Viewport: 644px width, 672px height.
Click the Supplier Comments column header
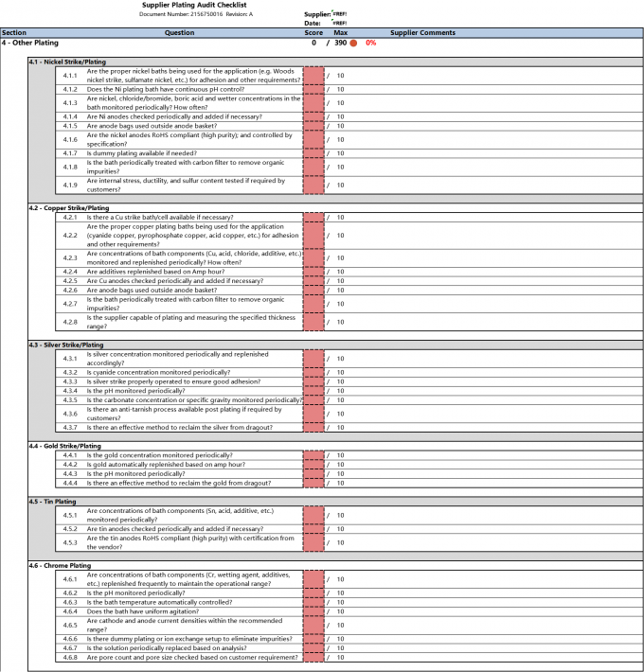pos(422,33)
